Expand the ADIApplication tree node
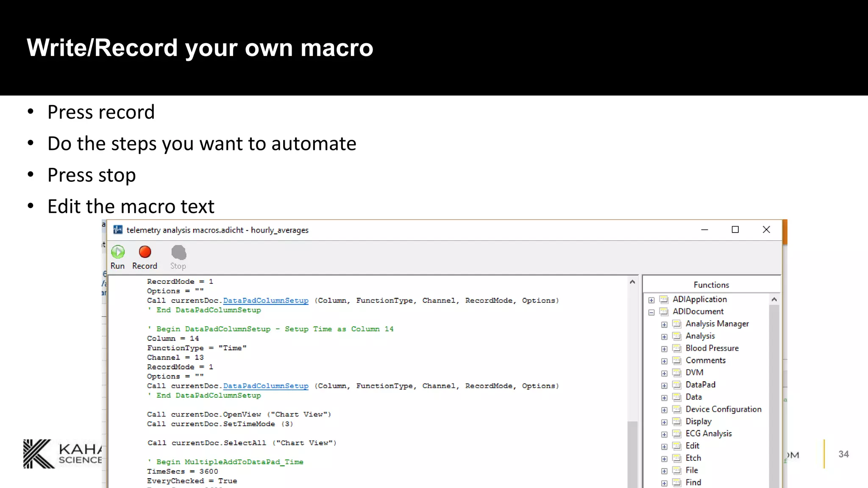868x488 pixels. pyautogui.click(x=651, y=300)
